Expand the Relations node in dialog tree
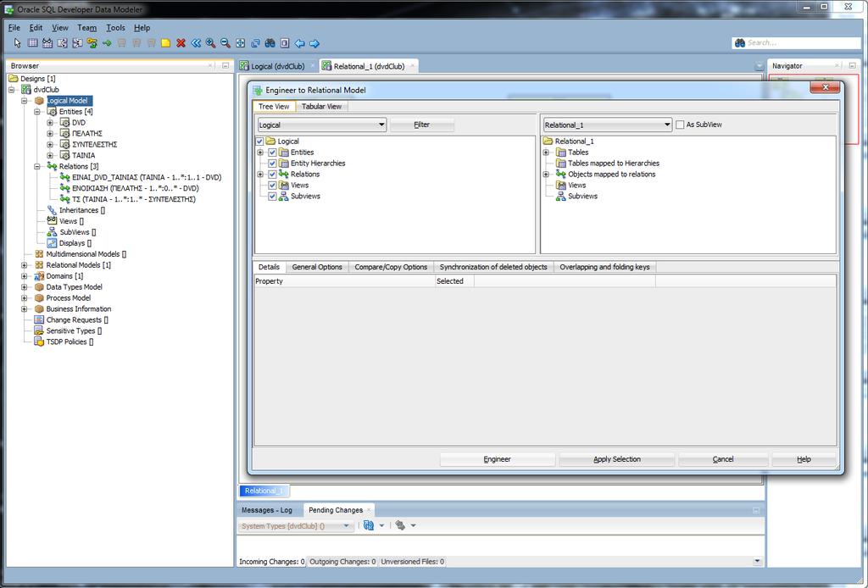The height and width of the screenshot is (588, 868). click(260, 175)
